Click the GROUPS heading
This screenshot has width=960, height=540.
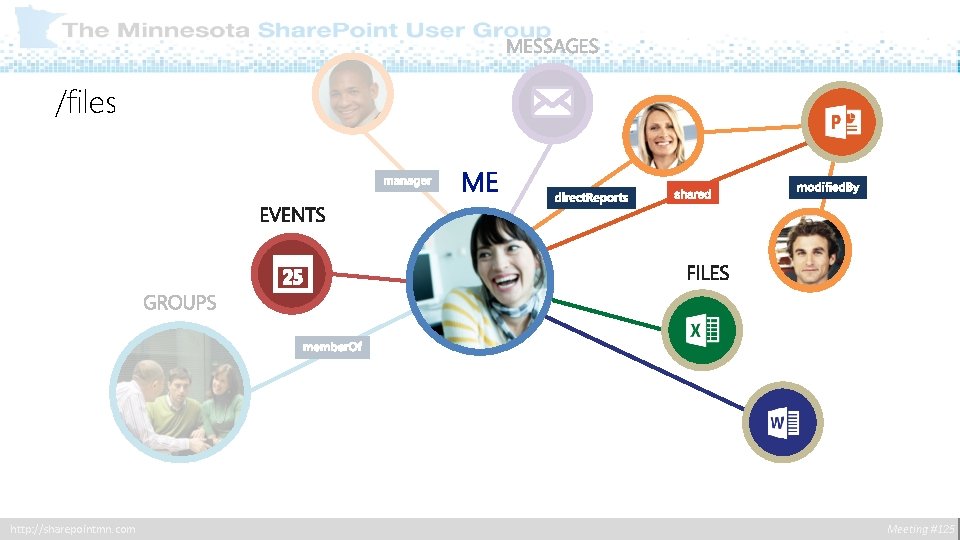point(179,302)
